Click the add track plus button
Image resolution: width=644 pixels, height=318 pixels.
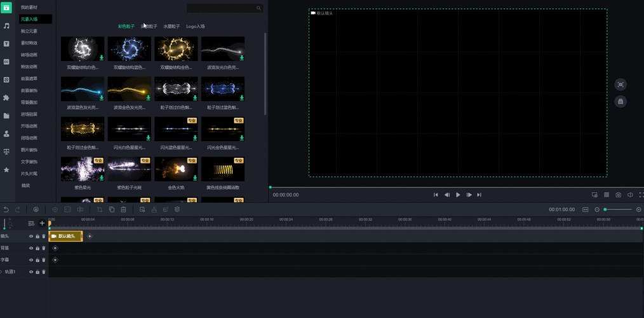tap(42, 223)
